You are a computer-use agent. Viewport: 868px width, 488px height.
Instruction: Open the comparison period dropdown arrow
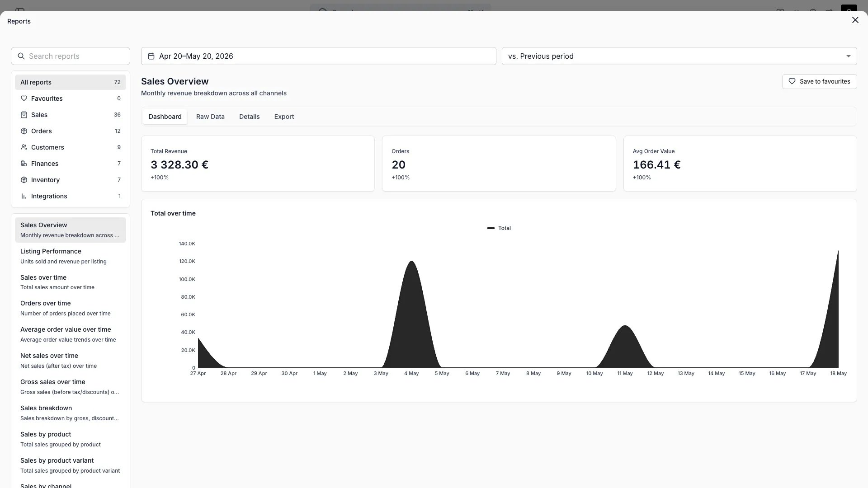tap(848, 56)
